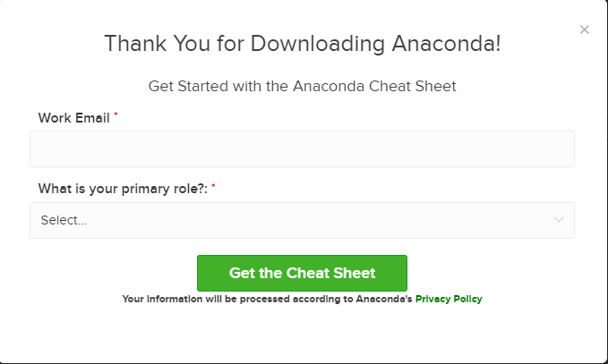
Task: Click the green Cheat Sheet download button
Action: pyautogui.click(x=302, y=273)
